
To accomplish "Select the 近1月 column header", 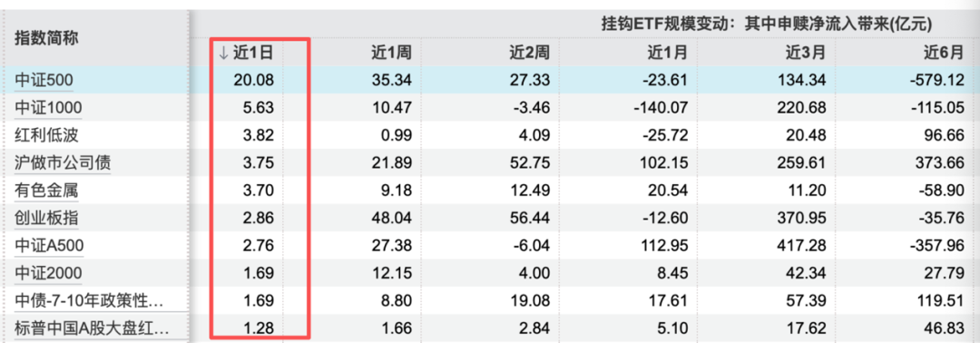I will 667,54.
